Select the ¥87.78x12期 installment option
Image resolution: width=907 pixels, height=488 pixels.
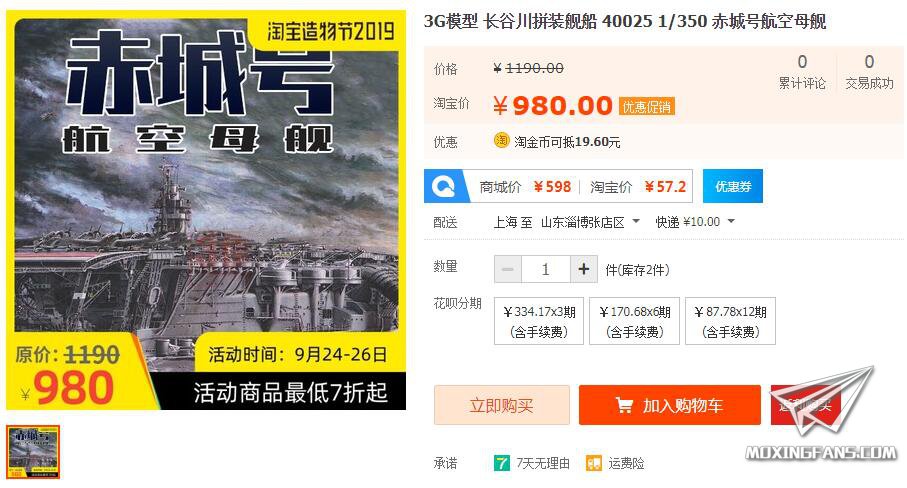point(731,321)
